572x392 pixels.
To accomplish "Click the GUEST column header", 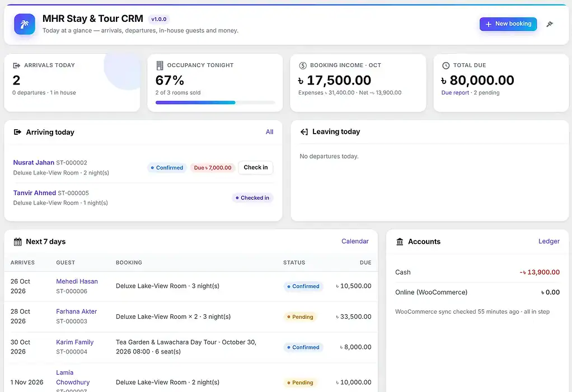I will (65, 262).
